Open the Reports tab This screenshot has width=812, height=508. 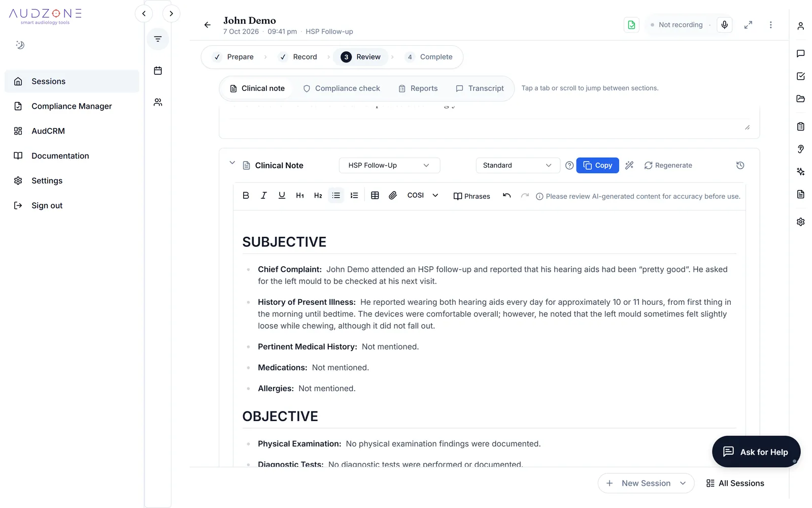click(418, 88)
